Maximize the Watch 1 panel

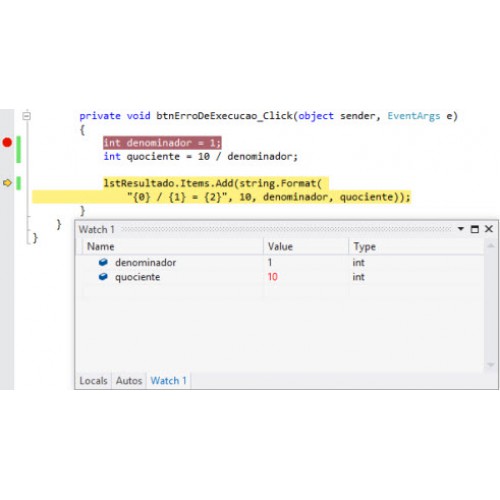pyautogui.click(x=475, y=229)
